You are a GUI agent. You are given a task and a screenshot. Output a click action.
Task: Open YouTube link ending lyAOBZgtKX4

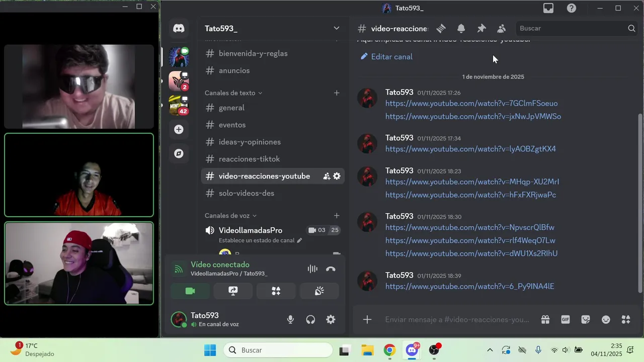point(470,149)
